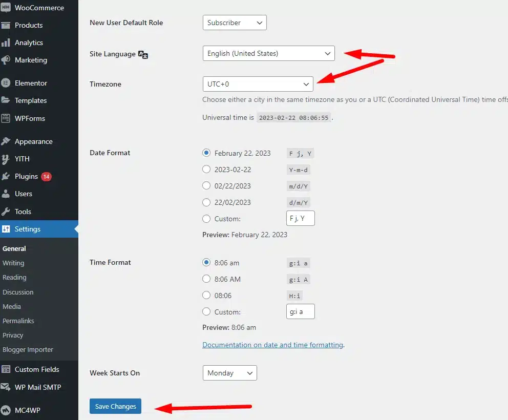The width and height of the screenshot is (508, 420).
Task: Click the WooCommerce icon in sidebar
Action: point(6,8)
